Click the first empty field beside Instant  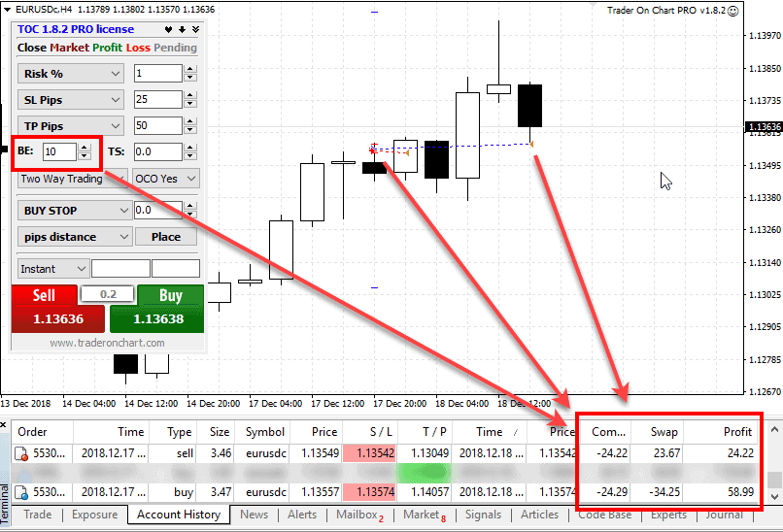(120, 269)
